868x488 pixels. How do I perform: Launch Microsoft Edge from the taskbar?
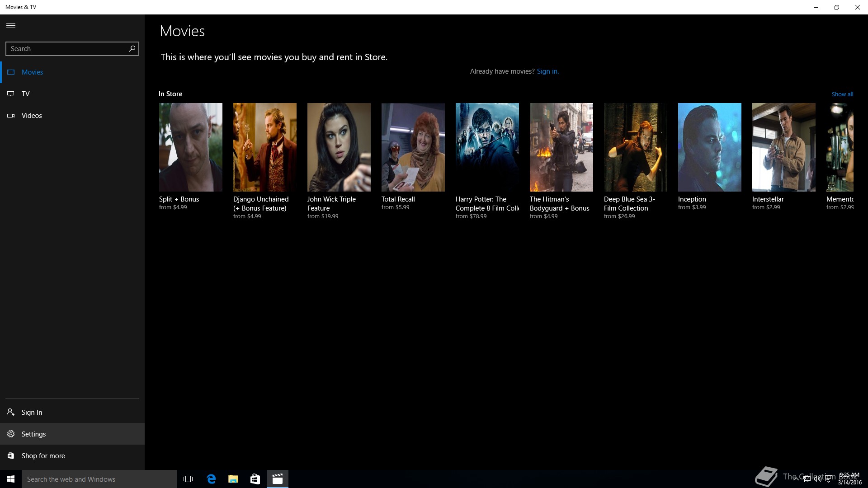tap(211, 479)
